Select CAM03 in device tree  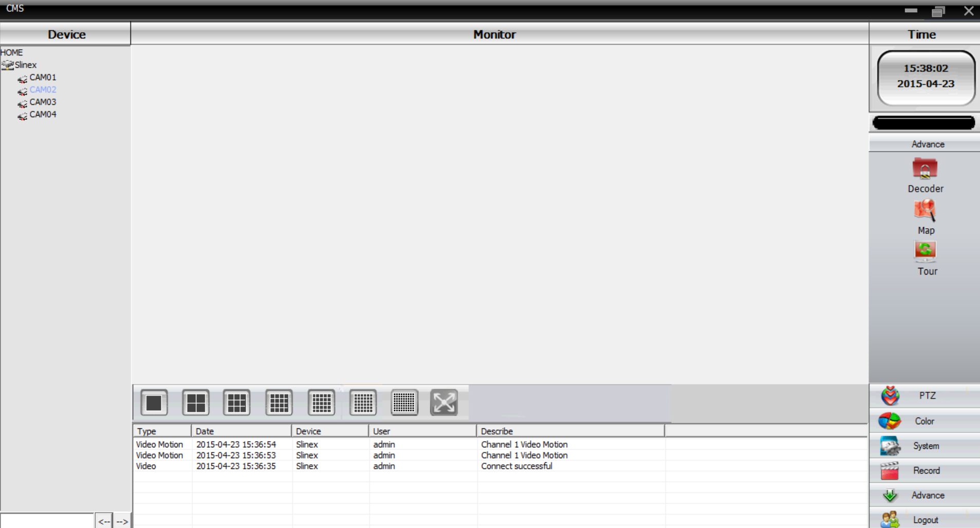(43, 102)
